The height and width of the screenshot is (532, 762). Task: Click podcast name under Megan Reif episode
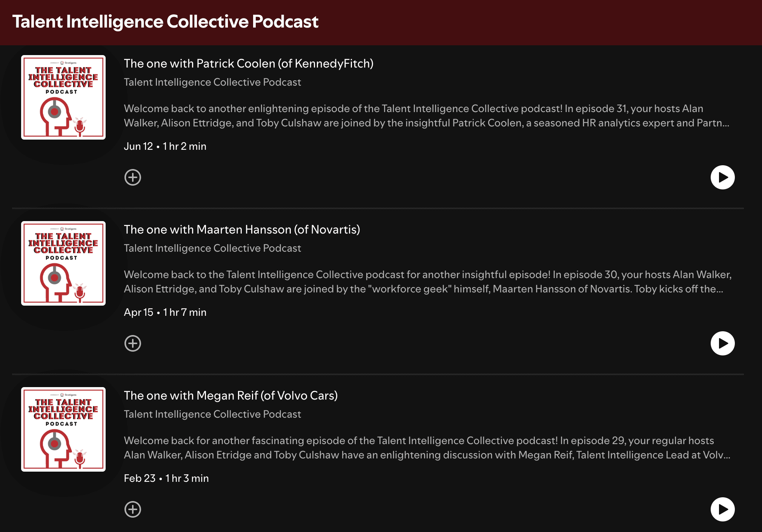(x=212, y=414)
